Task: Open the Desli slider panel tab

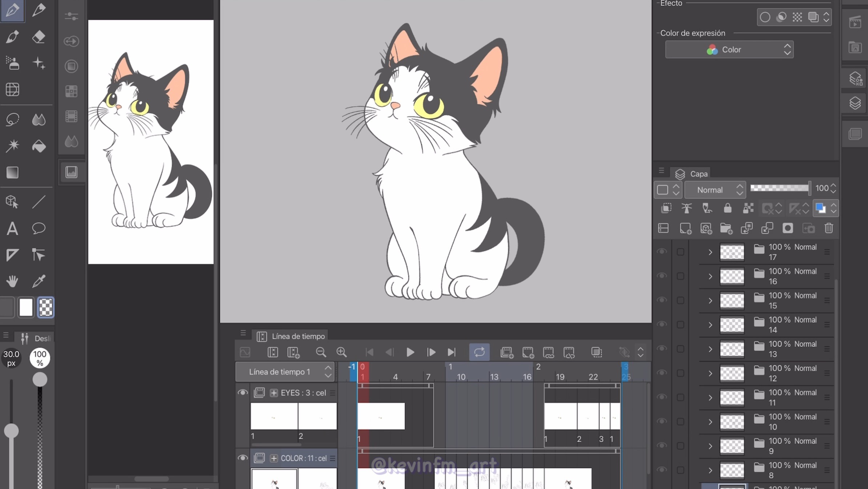Action: tap(36, 338)
